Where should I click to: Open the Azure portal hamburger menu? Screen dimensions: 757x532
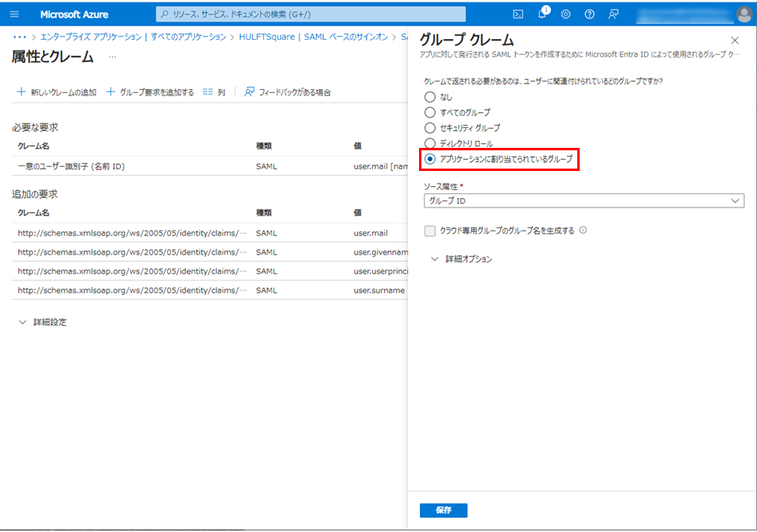click(14, 14)
